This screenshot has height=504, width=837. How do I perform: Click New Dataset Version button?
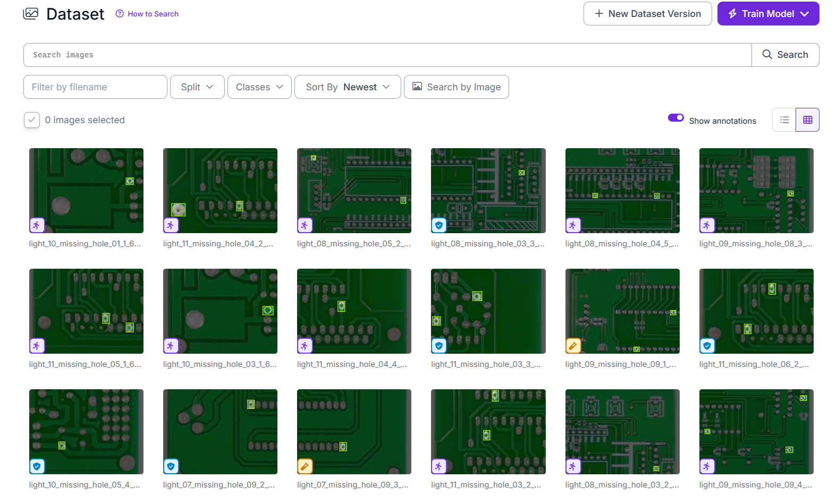click(x=647, y=14)
